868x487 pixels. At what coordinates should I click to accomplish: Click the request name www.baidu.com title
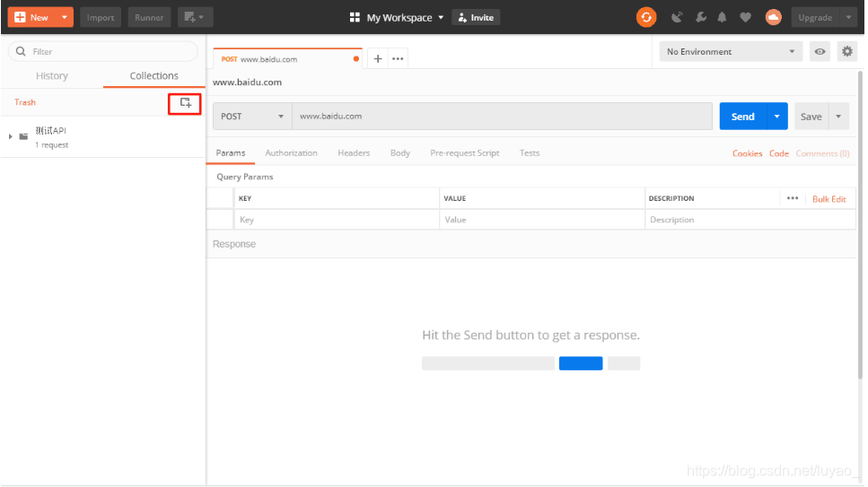(x=247, y=83)
